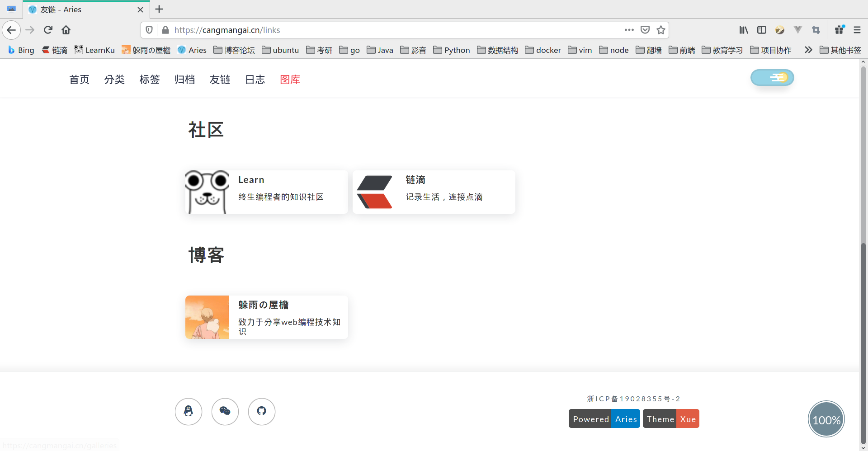Open the WeChat icon in footer
Screen dimensions: 868x451
tap(225, 412)
